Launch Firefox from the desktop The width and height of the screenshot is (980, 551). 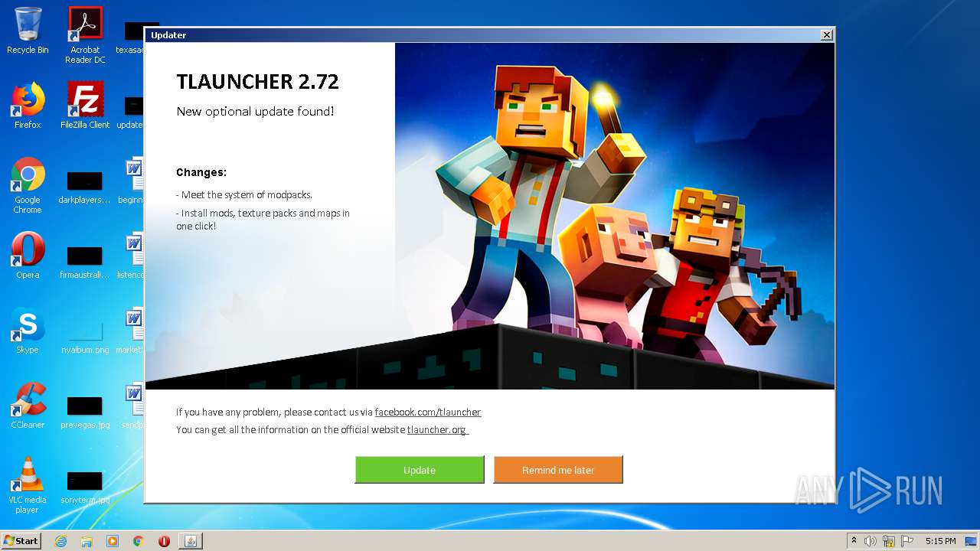(28, 106)
